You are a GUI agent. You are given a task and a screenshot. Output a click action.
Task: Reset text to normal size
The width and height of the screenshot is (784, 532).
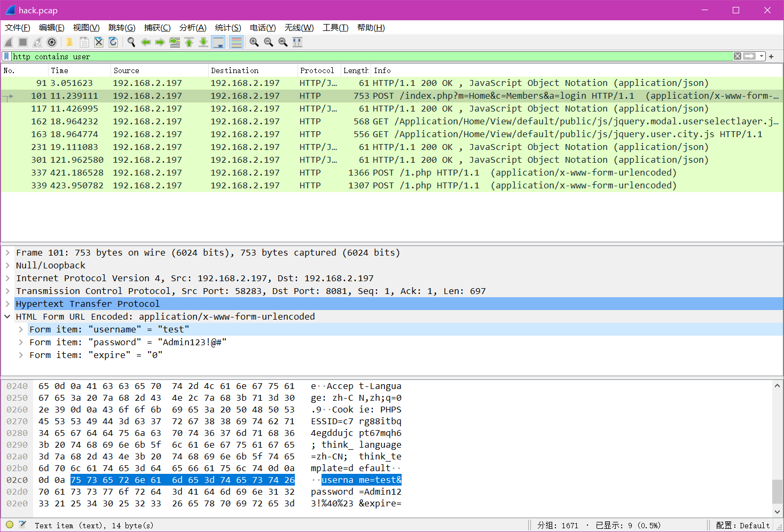[x=283, y=42]
